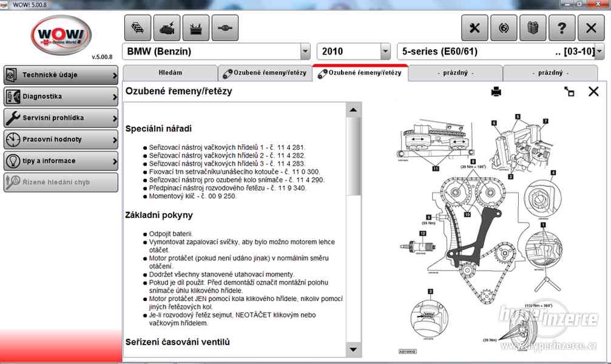Image resolution: width=611 pixels, height=364 pixels.
Task: Switch to first Ozubené řemeny/řetězy tab
Action: click(x=265, y=73)
